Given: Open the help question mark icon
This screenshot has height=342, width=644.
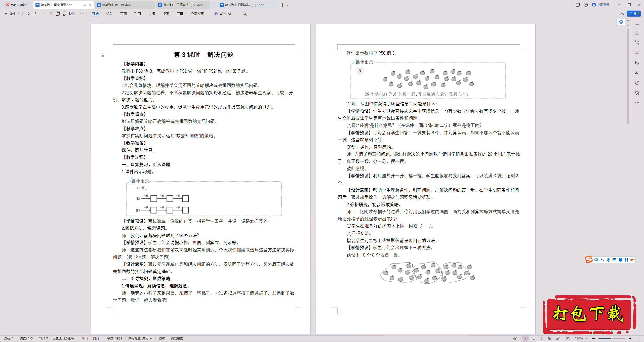Looking at the screenshot, I should coord(637,83).
